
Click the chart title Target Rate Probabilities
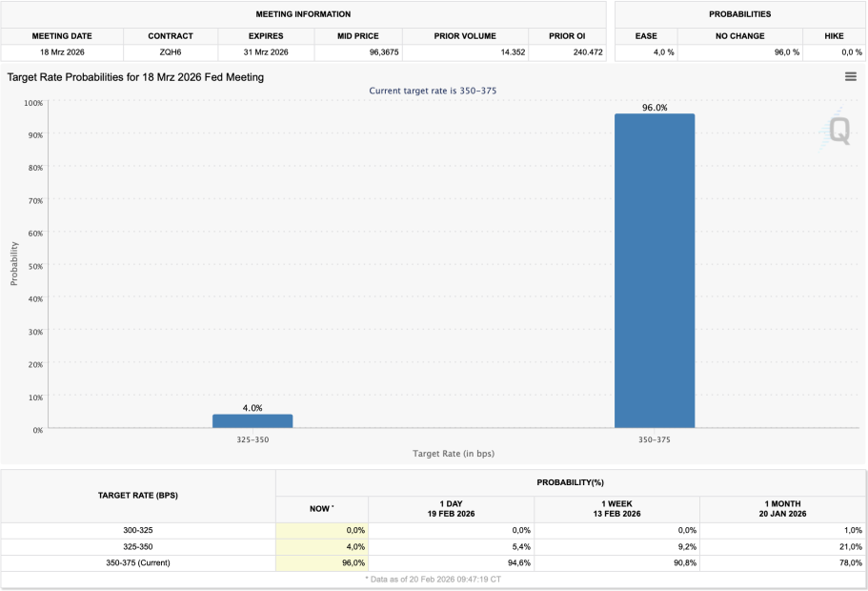(x=135, y=76)
